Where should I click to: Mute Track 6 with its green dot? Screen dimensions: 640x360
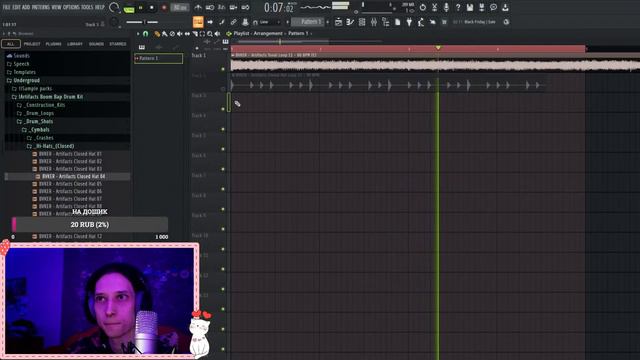pos(223,169)
